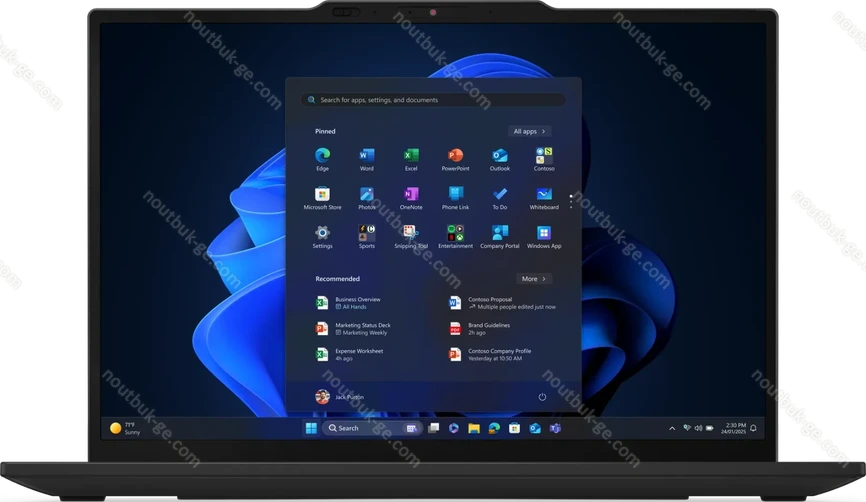Open the Whiteboard app

pyautogui.click(x=544, y=194)
